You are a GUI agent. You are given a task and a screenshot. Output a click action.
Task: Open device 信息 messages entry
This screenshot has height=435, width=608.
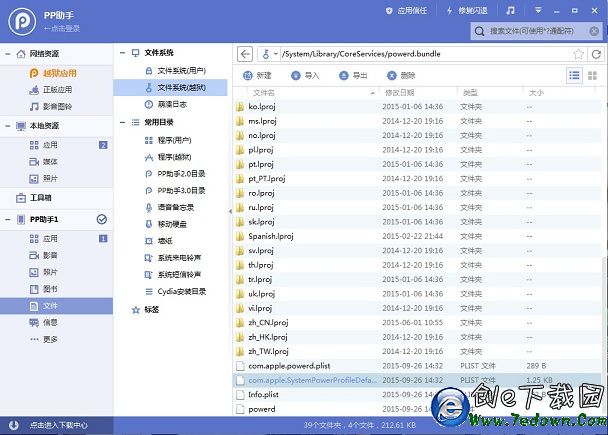pyautogui.click(x=57, y=323)
